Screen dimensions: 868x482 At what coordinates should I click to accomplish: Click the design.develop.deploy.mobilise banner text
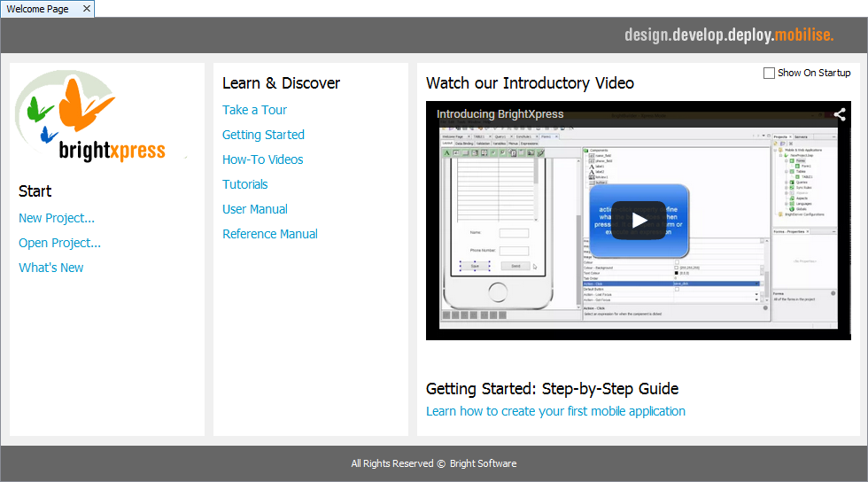tap(729, 35)
